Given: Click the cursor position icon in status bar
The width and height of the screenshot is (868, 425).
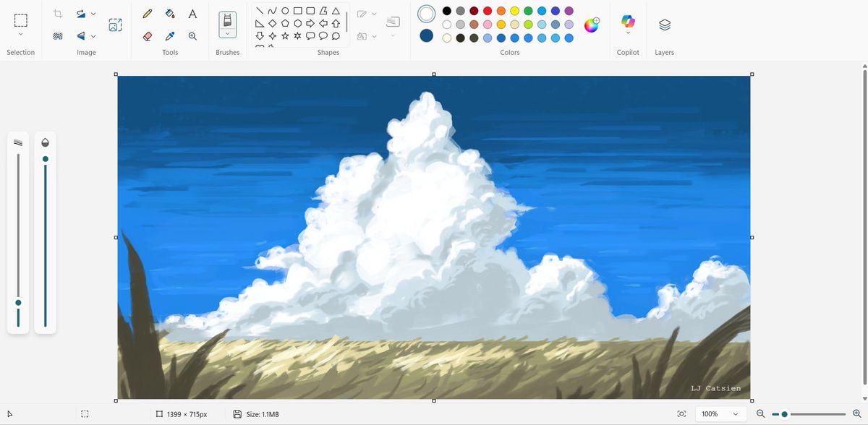Looking at the screenshot, I should click(x=10, y=414).
